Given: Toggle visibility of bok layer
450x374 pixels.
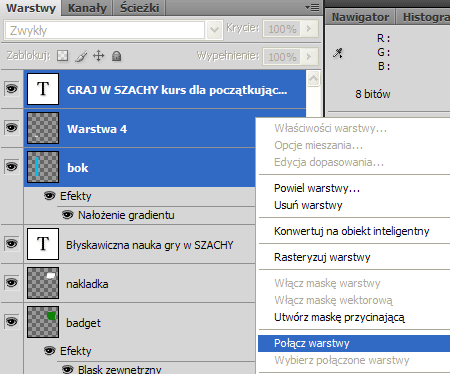Looking at the screenshot, I should [12, 166].
